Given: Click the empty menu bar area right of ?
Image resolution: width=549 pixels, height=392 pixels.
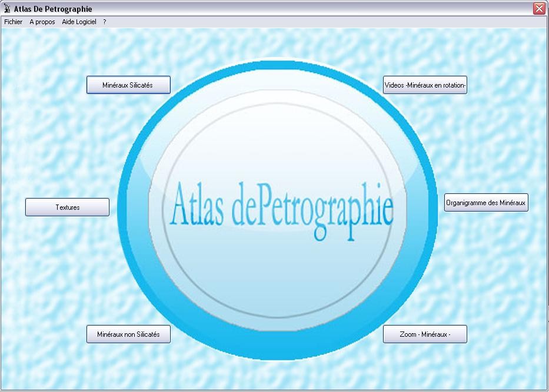Looking at the screenshot, I should 324,22.
